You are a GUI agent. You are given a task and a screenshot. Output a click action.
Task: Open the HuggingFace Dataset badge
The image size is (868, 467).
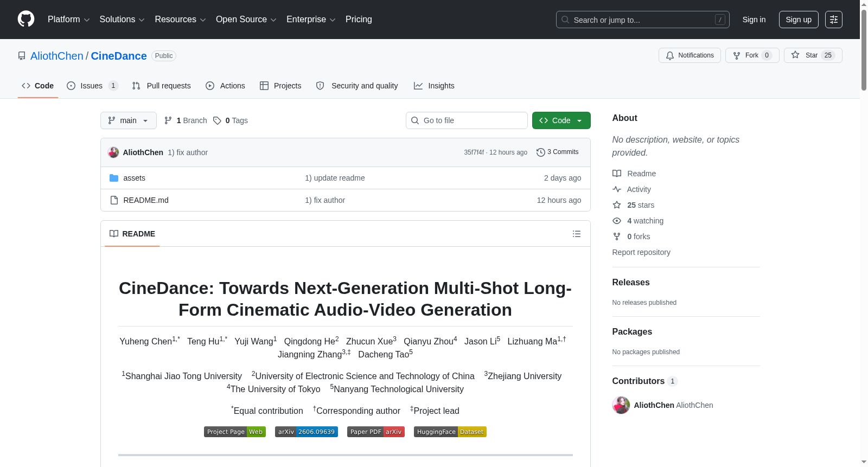450,432
